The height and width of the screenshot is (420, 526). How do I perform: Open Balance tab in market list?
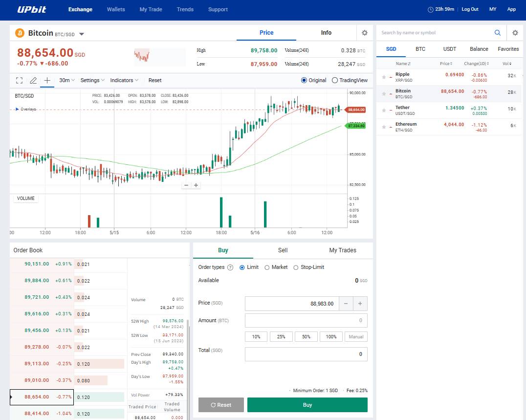479,49
